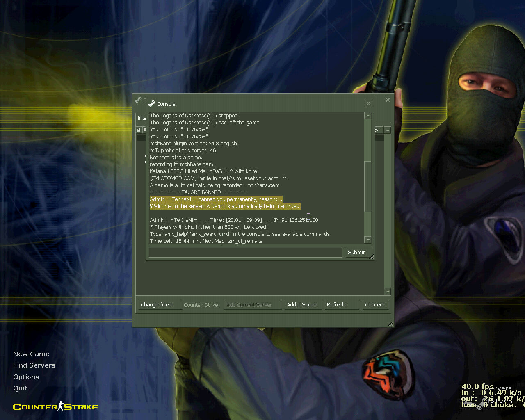Click the server list scroll-up arrow
Viewport: 525px width, 420px height.
387,130
